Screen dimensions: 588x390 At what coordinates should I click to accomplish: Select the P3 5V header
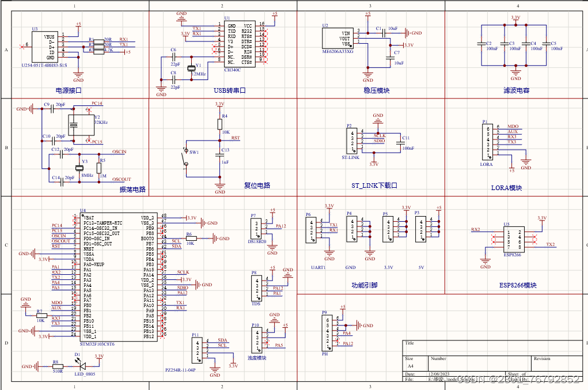pyautogui.click(x=421, y=229)
